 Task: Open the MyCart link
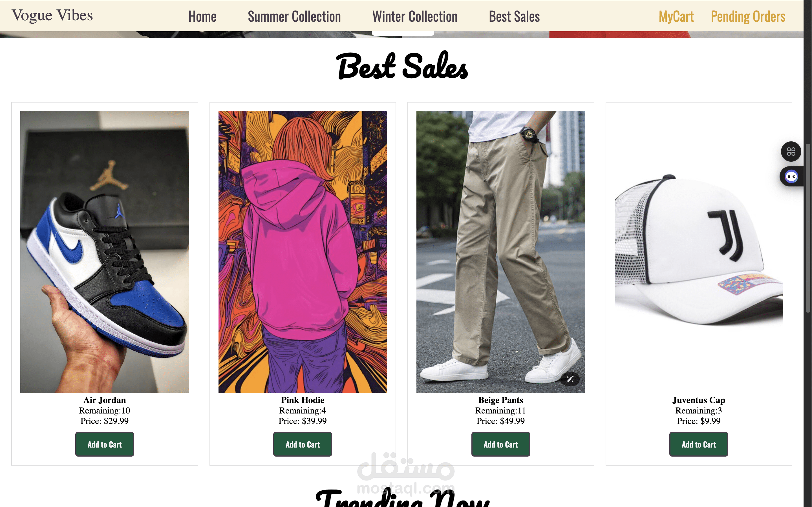pyautogui.click(x=676, y=16)
